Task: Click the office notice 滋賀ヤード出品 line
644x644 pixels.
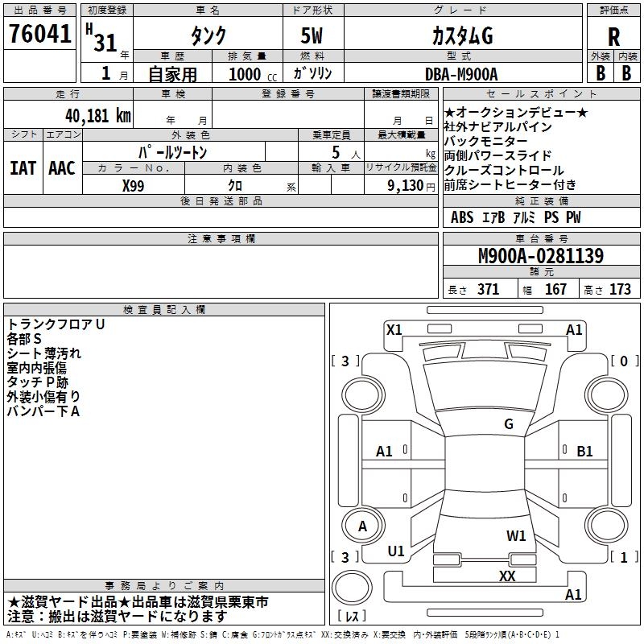Action: [x=138, y=602]
